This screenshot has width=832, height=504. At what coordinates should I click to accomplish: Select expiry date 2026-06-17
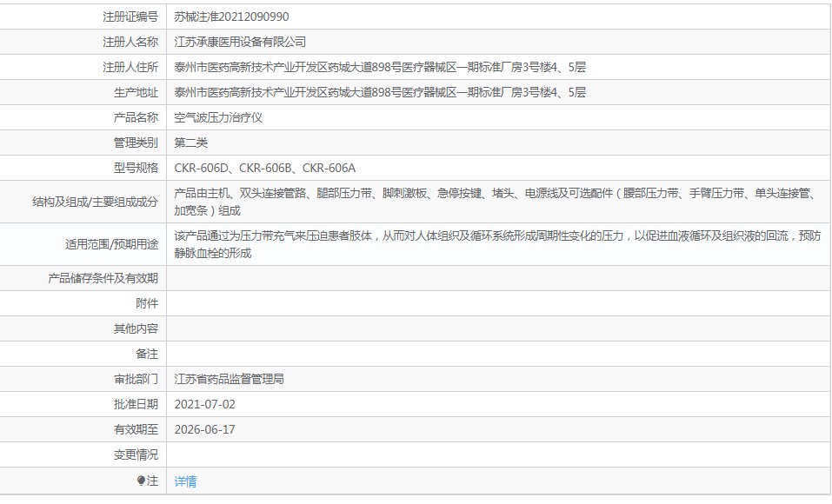coord(205,430)
